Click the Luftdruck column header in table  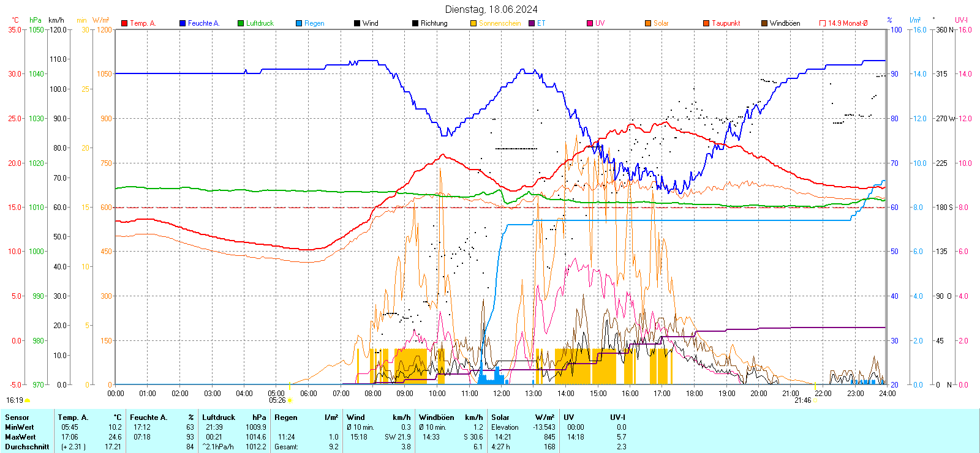pos(219,417)
